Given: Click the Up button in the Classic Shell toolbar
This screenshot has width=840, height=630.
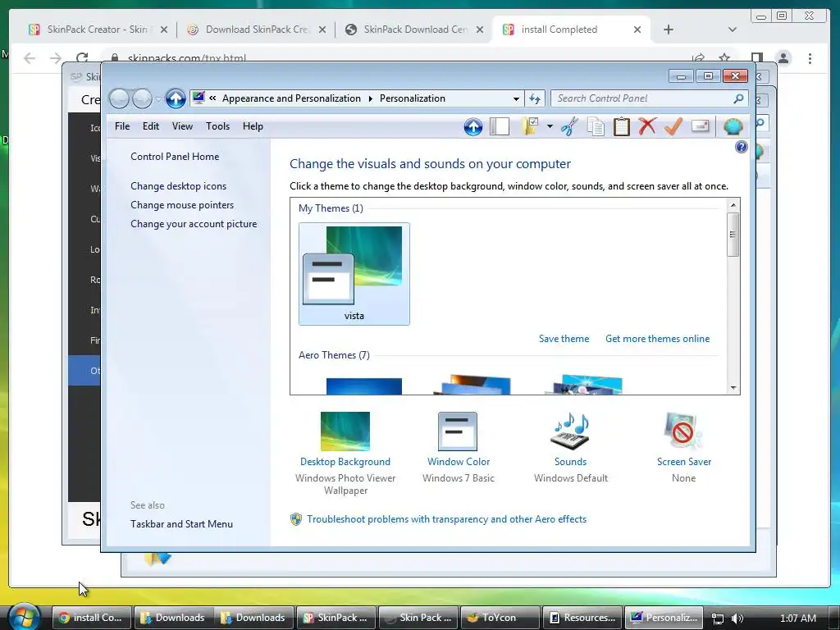Looking at the screenshot, I should coord(472,127).
